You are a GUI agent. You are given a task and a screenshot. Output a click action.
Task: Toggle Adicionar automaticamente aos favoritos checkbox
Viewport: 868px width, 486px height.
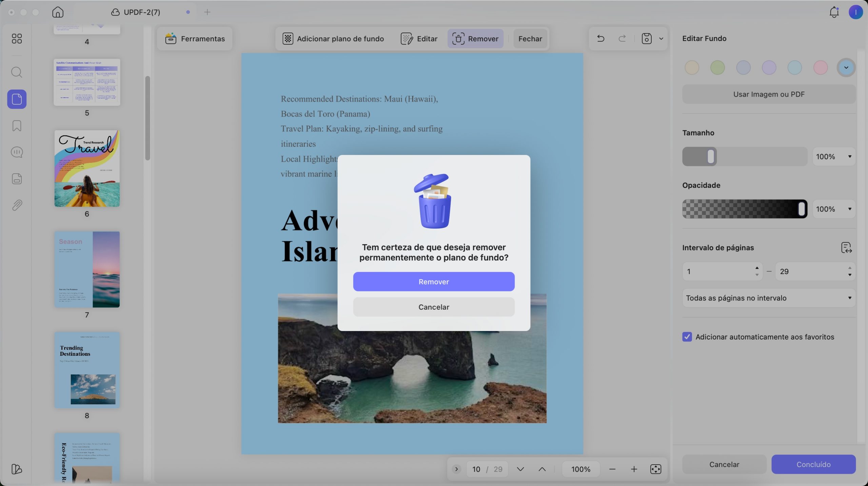coord(687,337)
